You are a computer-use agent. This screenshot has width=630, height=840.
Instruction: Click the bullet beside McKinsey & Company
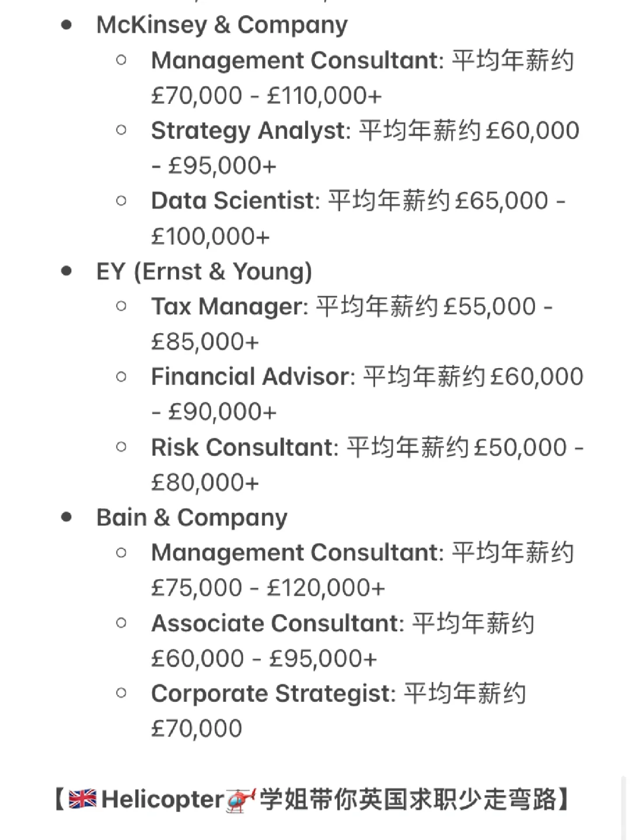(x=66, y=25)
